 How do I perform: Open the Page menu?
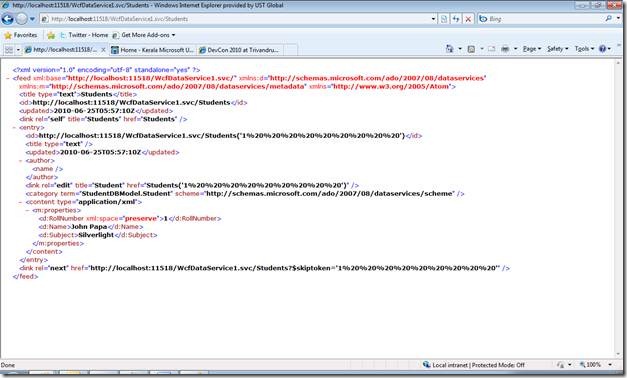click(x=532, y=49)
